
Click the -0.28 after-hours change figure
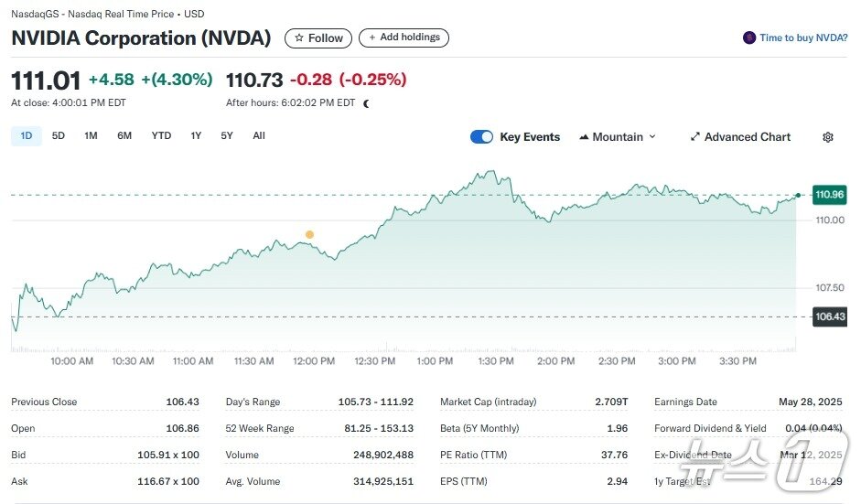[311, 80]
